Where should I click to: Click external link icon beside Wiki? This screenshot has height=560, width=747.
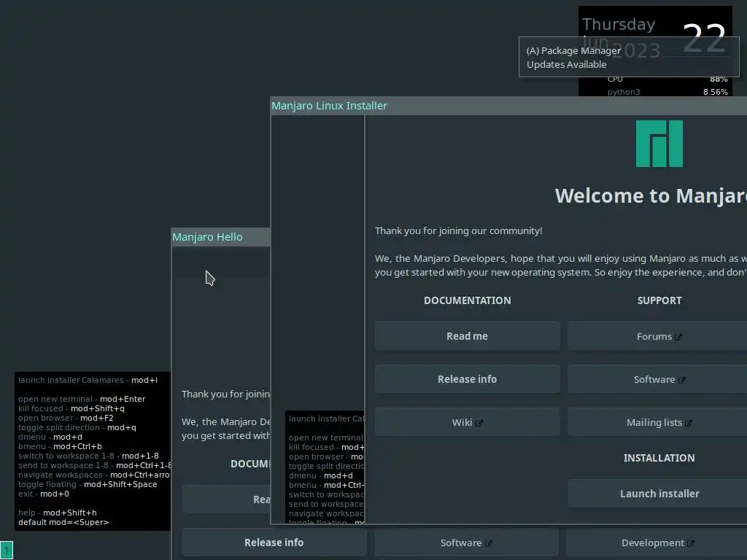pos(479,423)
